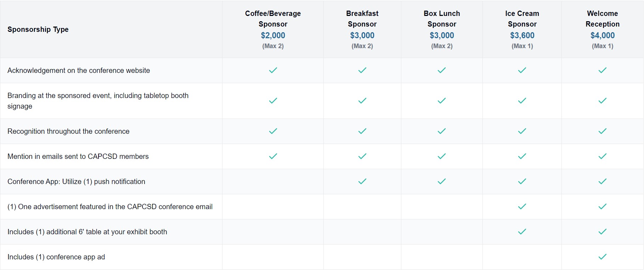Click 'Includes (1) additional 6' table' label
Screen dimensions: 644x270
coord(87,232)
